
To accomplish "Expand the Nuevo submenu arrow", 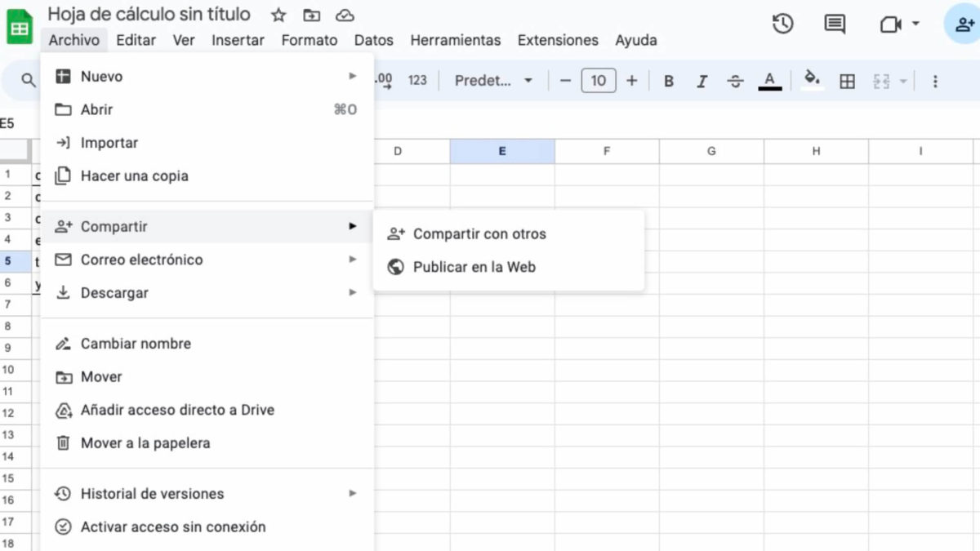I will click(x=353, y=76).
